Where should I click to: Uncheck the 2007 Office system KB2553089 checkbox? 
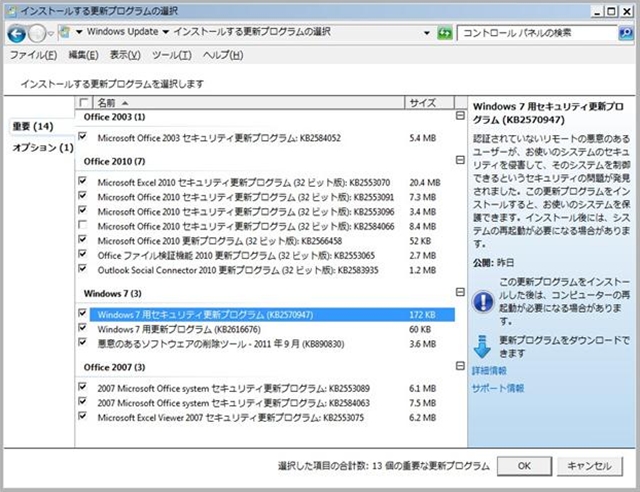[x=82, y=386]
